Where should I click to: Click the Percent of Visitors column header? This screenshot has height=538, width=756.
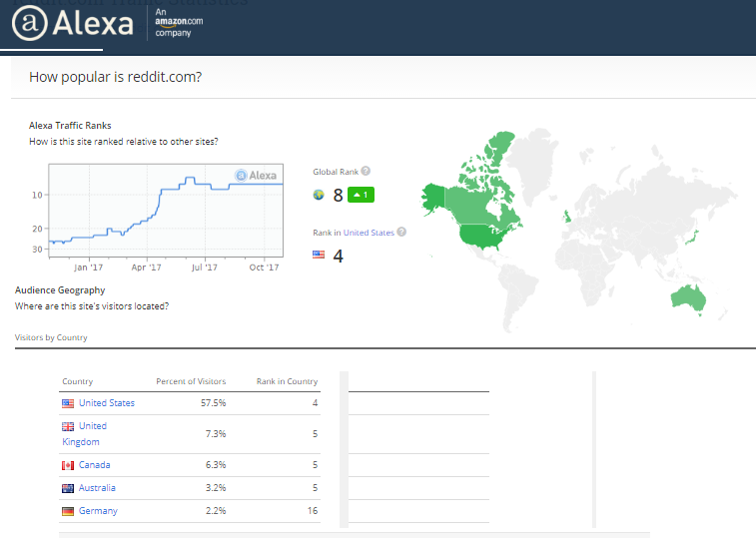191,381
